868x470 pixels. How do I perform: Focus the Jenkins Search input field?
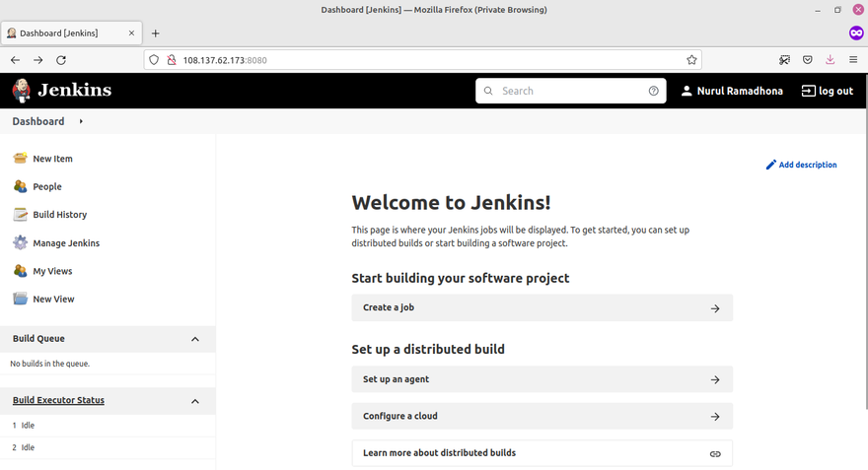[571, 91]
